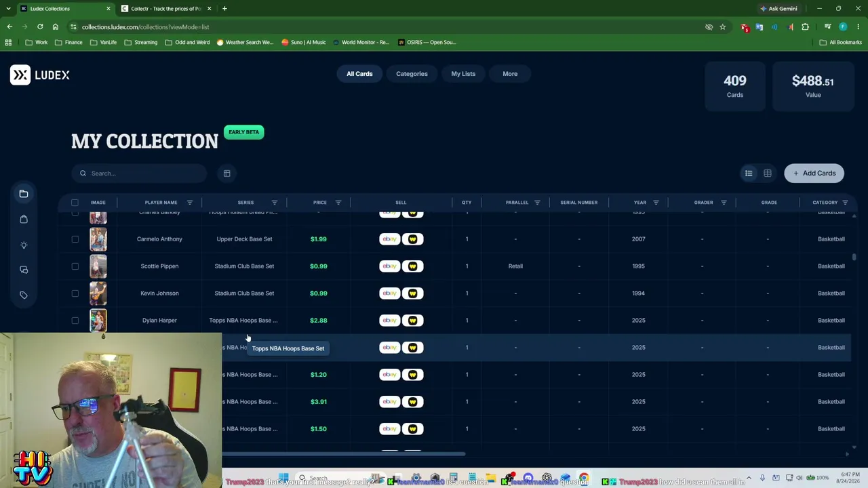Toggle the select-all checkbox in table header
The width and height of the screenshot is (868, 488).
tap(75, 203)
